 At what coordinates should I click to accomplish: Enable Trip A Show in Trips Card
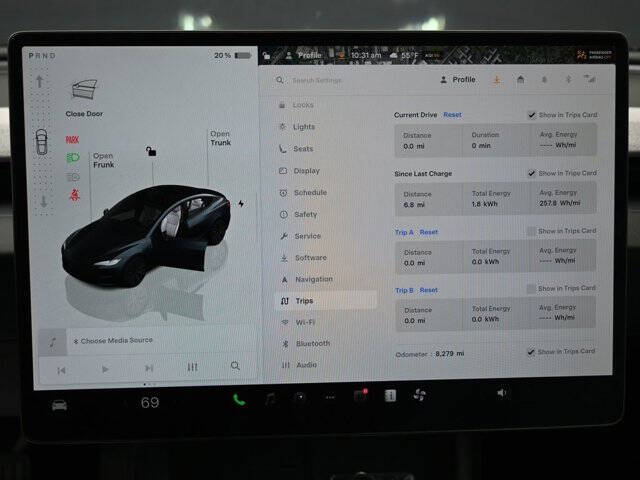[531, 231]
